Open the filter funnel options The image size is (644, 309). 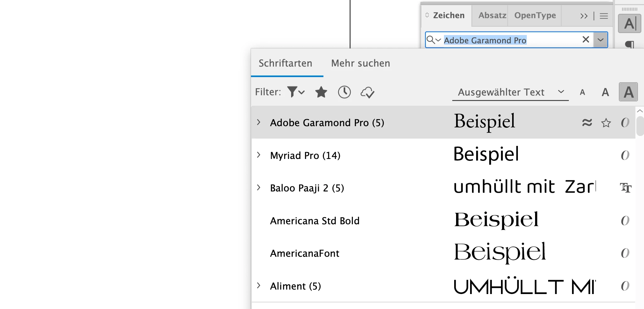coord(296,92)
